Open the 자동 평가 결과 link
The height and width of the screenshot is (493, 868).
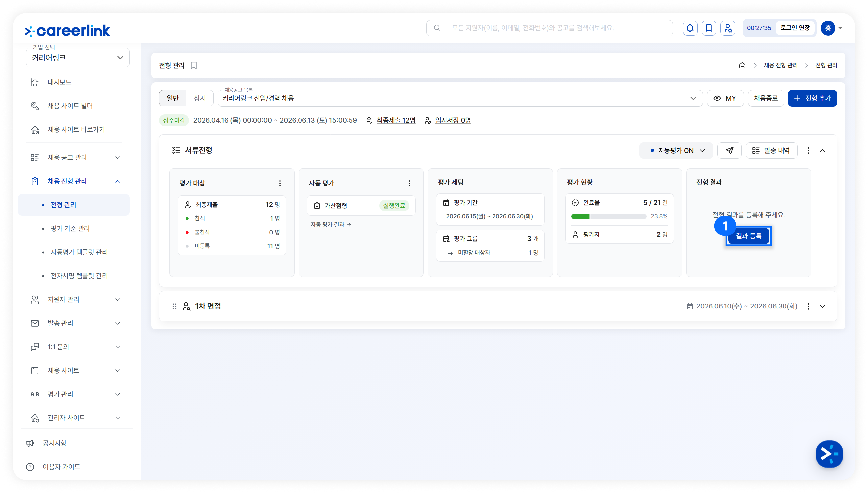click(x=331, y=225)
